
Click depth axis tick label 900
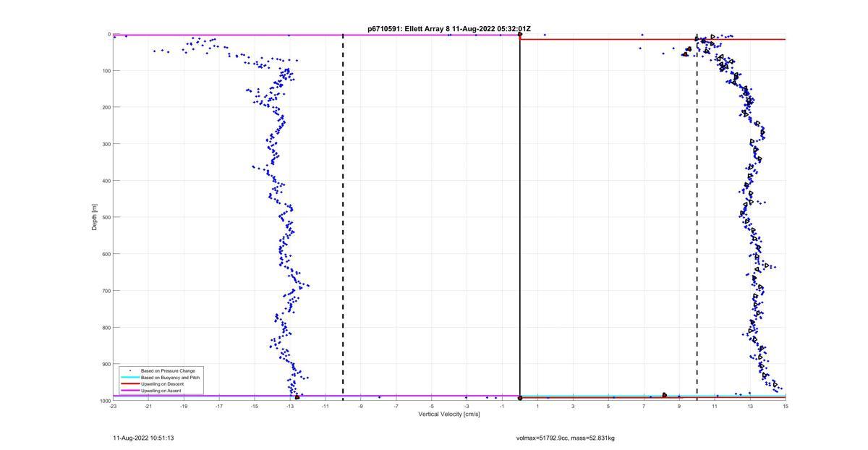(106, 364)
